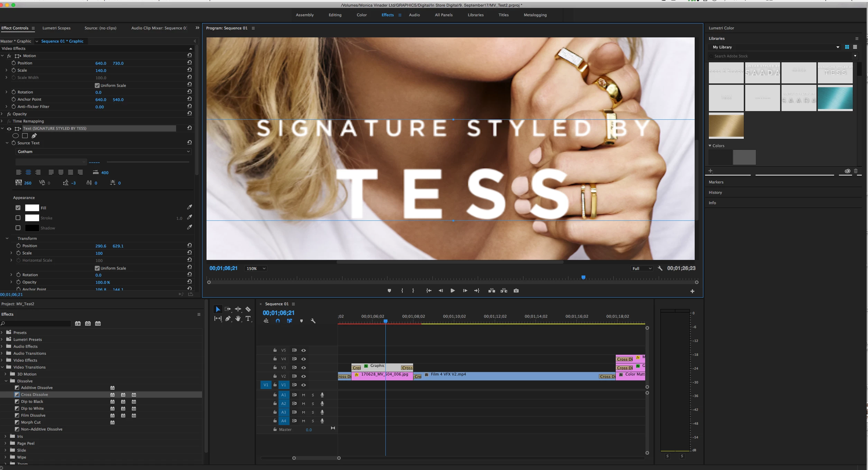868x470 pixels.
Task: Switch to the Color workspace tab
Action: tap(362, 15)
